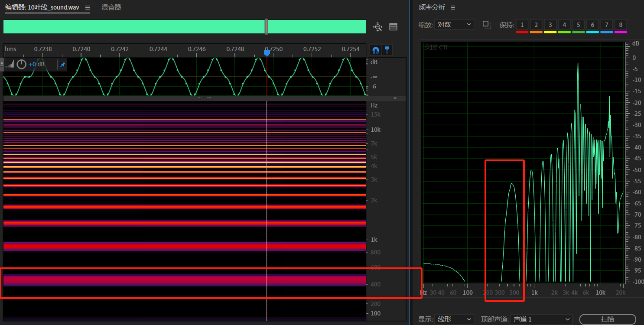This screenshot has width=644, height=325.
Task: Click the 0.7240 time ruler label
Action: pos(81,49)
